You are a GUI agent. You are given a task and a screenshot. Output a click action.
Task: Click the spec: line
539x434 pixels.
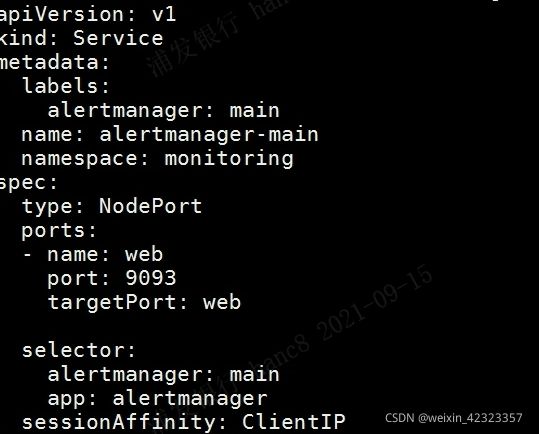click(29, 183)
